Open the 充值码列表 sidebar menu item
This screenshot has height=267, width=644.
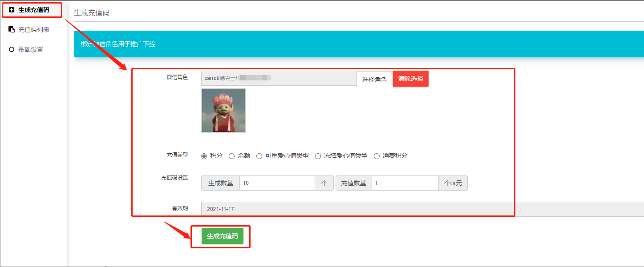(x=33, y=30)
